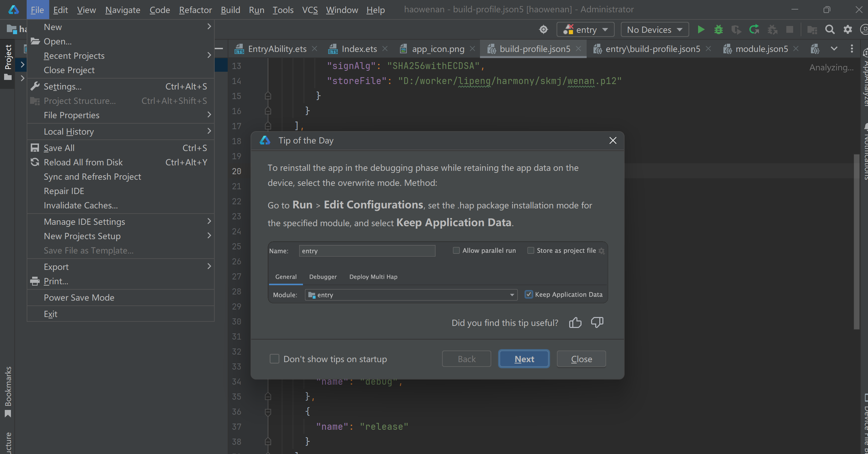Open the No Devices dropdown
Viewport: 868px width, 454px height.
[x=654, y=30]
